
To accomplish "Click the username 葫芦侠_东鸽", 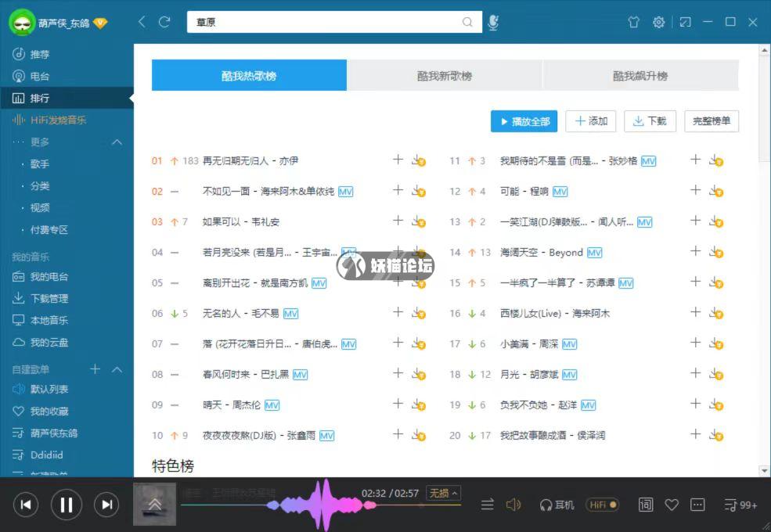I will coord(64,23).
